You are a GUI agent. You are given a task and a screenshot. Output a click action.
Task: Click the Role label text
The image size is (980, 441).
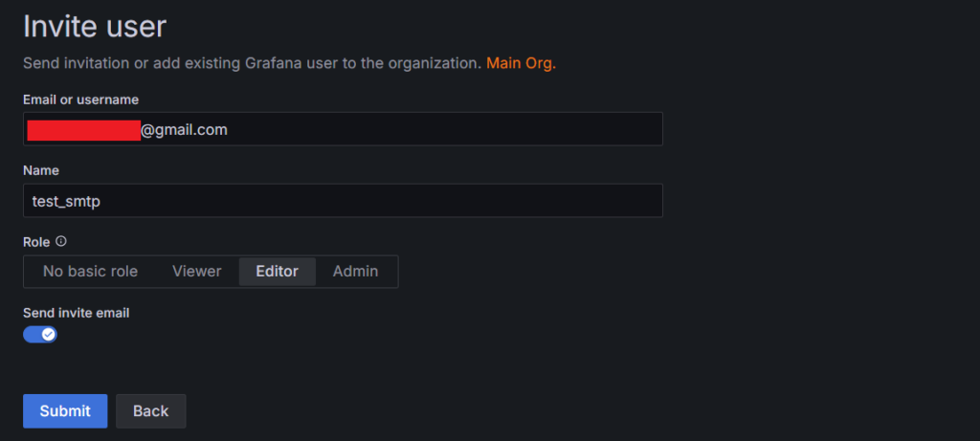(x=36, y=242)
